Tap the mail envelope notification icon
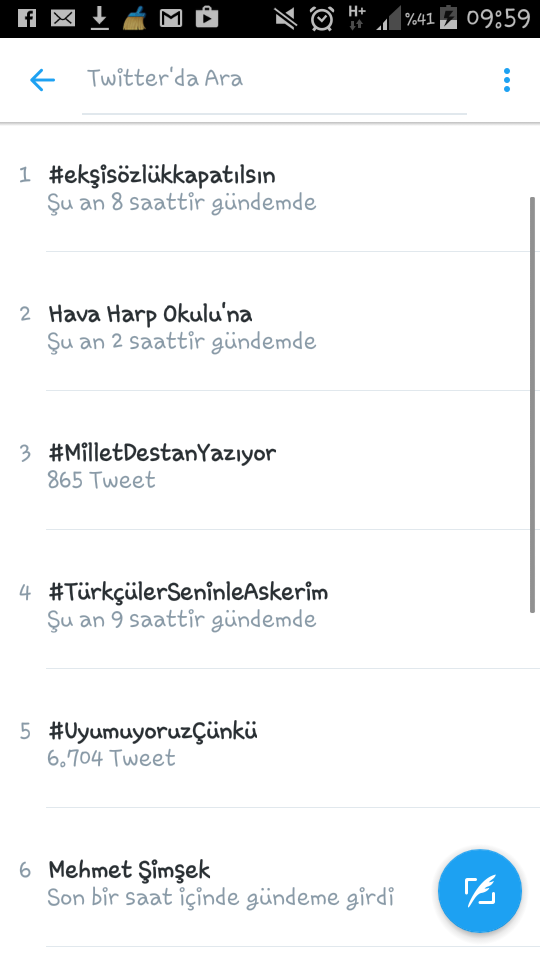 pyautogui.click(x=62, y=18)
